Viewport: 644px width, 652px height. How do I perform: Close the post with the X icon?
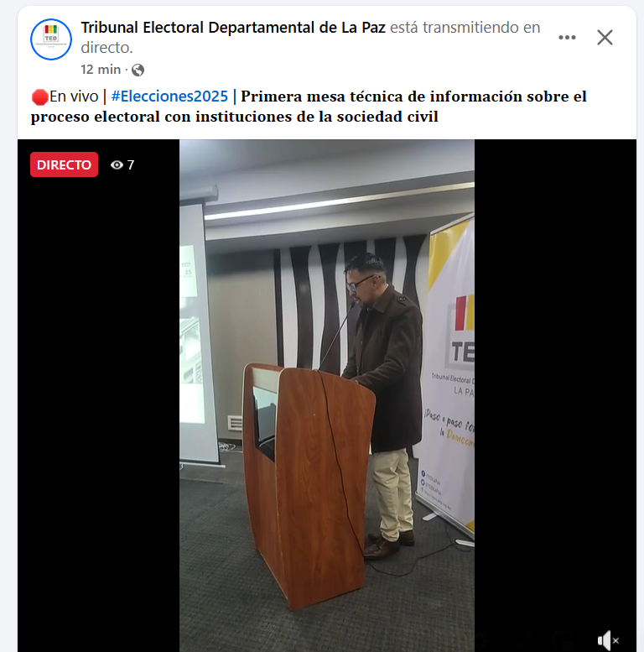click(605, 38)
